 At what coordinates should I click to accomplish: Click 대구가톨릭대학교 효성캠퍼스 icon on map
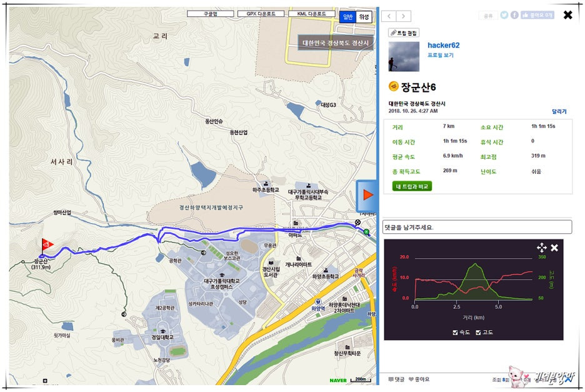click(x=222, y=274)
